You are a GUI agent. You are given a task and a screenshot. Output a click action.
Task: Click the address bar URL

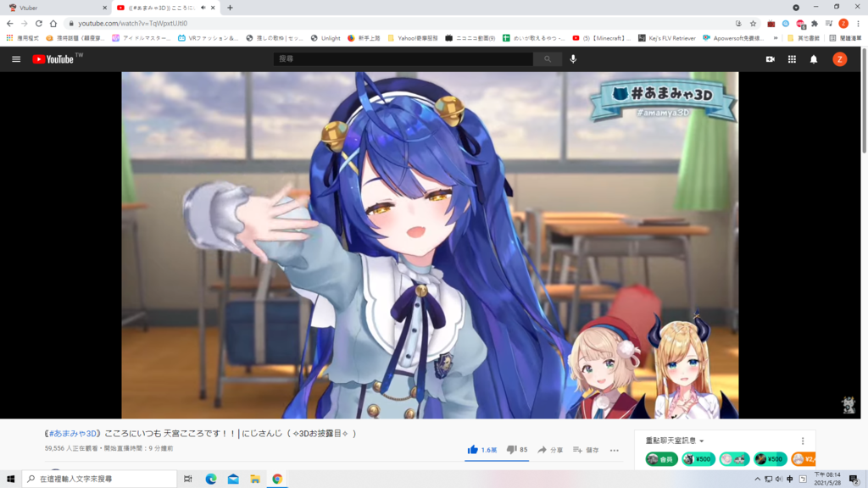[133, 23]
